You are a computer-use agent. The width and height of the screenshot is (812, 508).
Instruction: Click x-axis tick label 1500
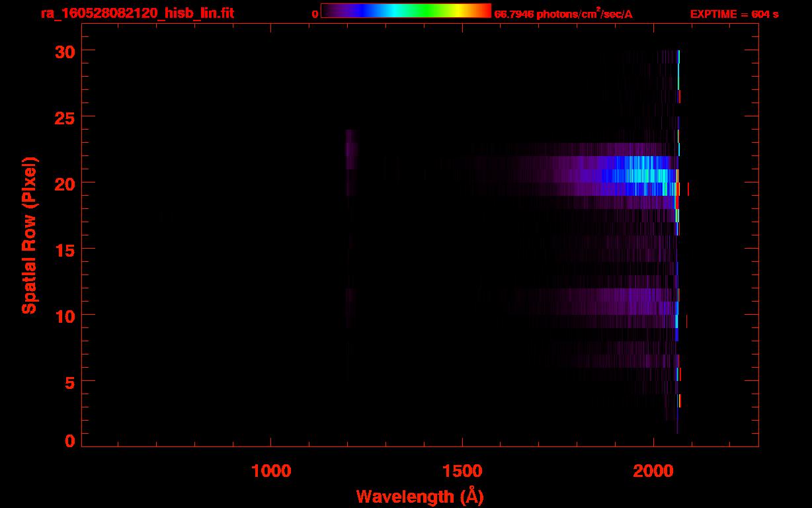[x=462, y=471]
